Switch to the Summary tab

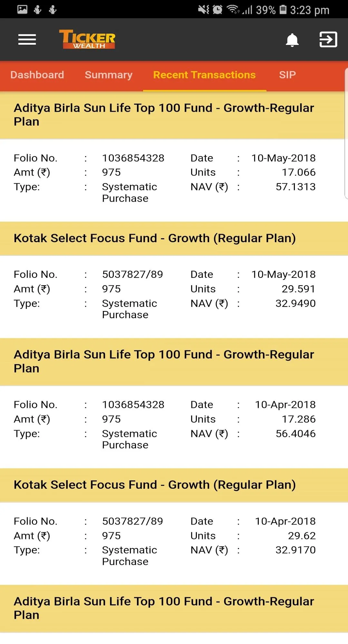coord(109,75)
